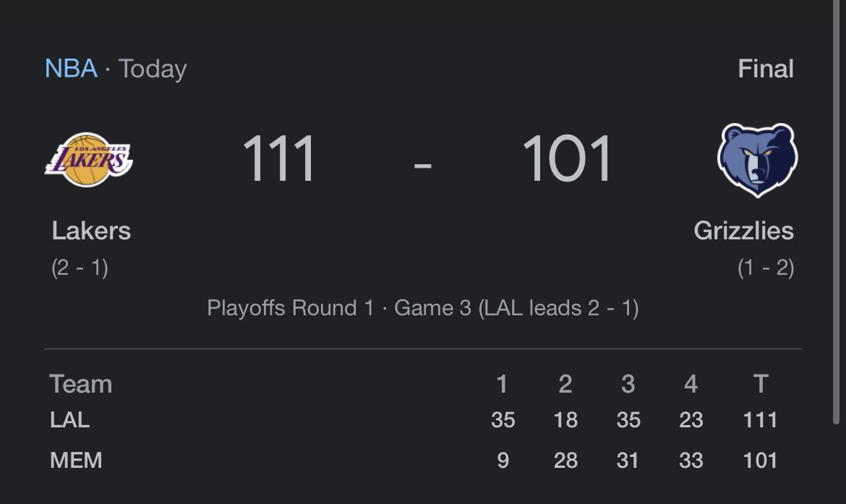Click the MEM row label in box score
Viewport: 846px width, 504px height.
76,461
